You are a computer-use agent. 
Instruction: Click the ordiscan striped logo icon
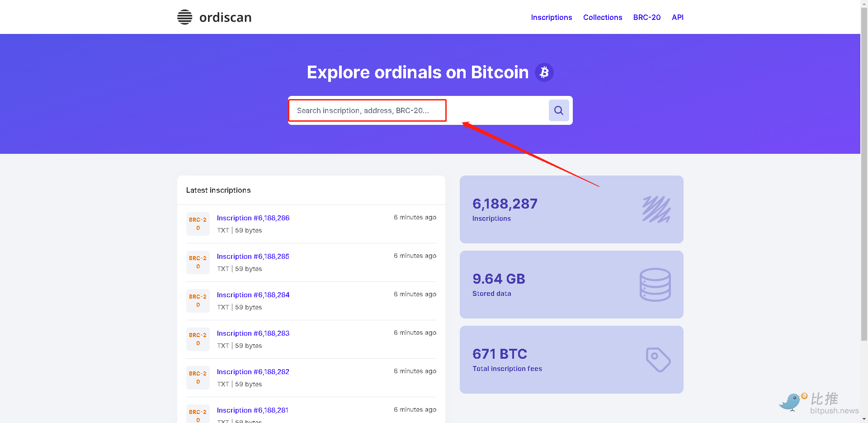click(x=184, y=17)
